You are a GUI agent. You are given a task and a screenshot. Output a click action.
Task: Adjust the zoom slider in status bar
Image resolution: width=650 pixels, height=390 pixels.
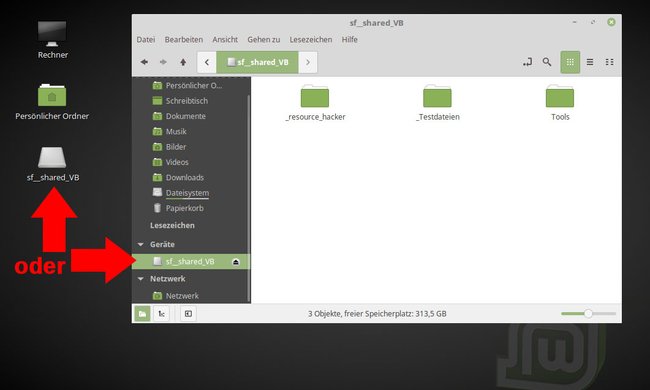588,314
